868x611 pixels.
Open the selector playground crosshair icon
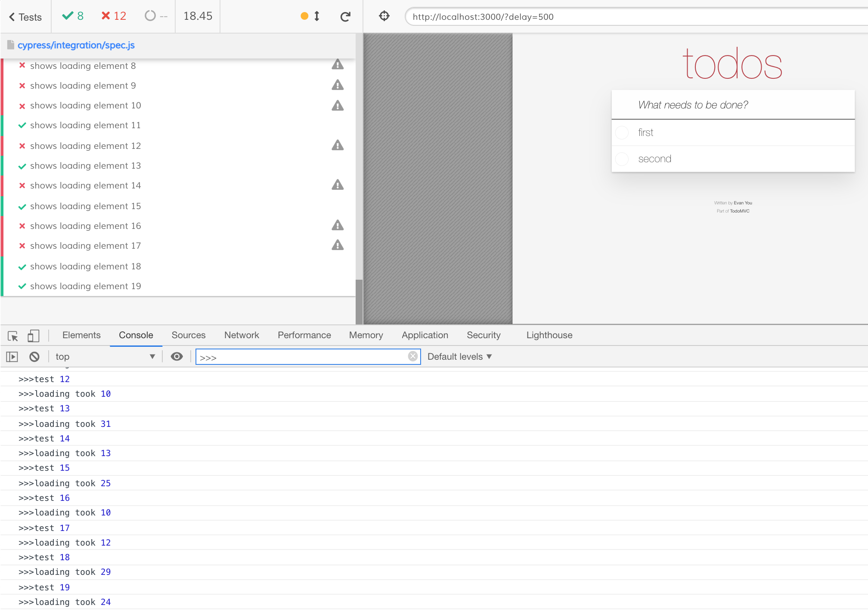click(384, 16)
